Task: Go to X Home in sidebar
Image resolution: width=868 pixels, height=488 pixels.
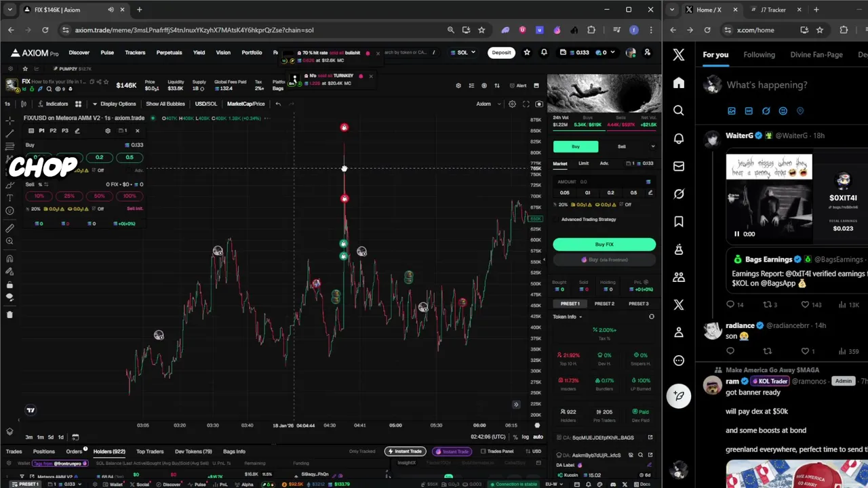Action: (x=679, y=83)
